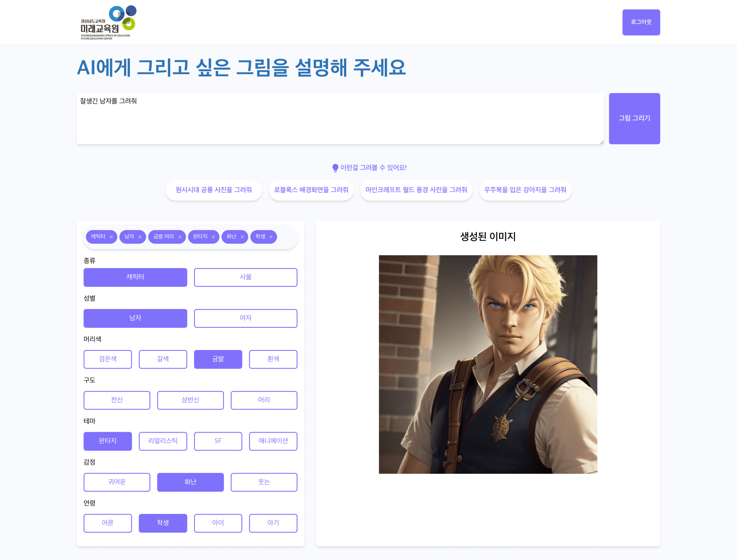737x560 pixels.
Task: Choose the 웃는 emotion option
Action: 264,482
